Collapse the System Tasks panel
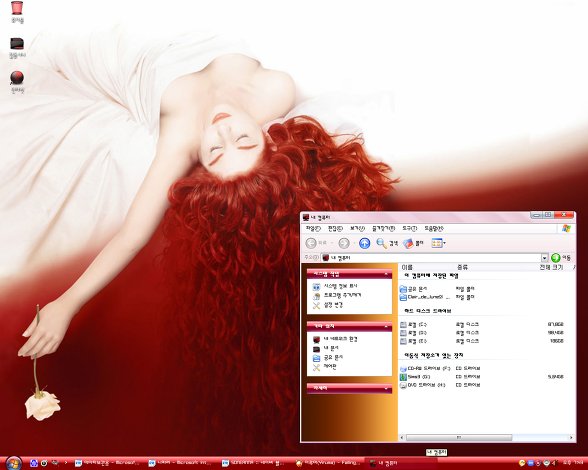This screenshot has width=588, height=470. tap(386, 274)
